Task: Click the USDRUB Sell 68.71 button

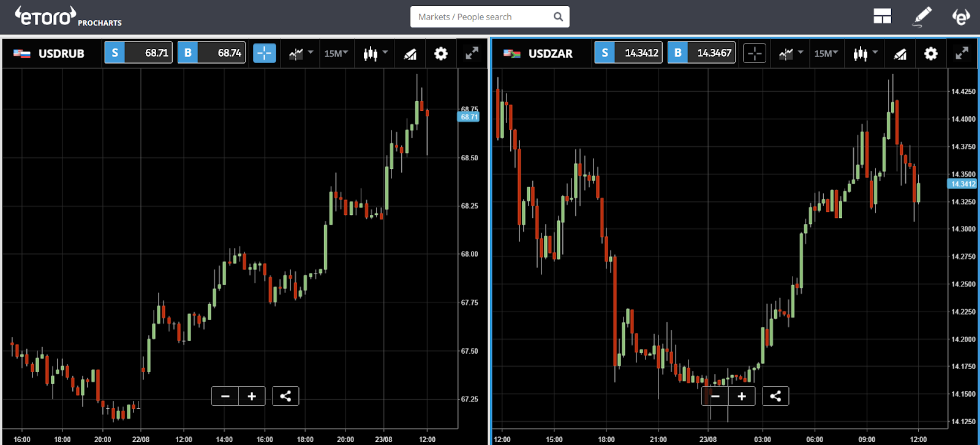Action: point(138,53)
